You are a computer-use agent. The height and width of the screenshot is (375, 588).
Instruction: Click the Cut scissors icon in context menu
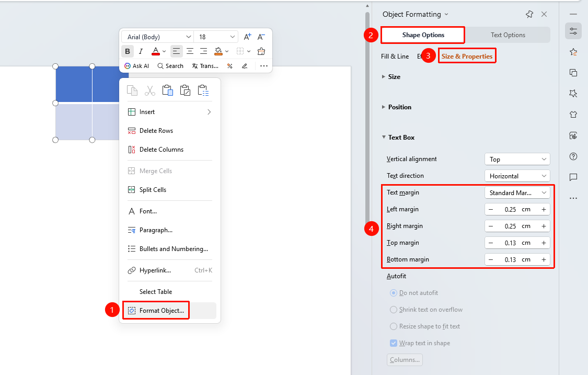[150, 90]
